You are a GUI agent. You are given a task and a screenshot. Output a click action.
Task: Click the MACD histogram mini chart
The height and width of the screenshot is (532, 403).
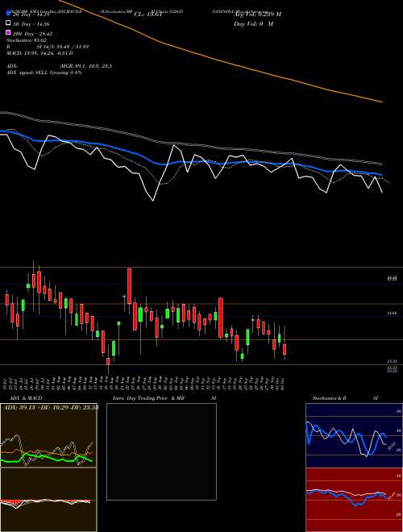tap(48, 500)
